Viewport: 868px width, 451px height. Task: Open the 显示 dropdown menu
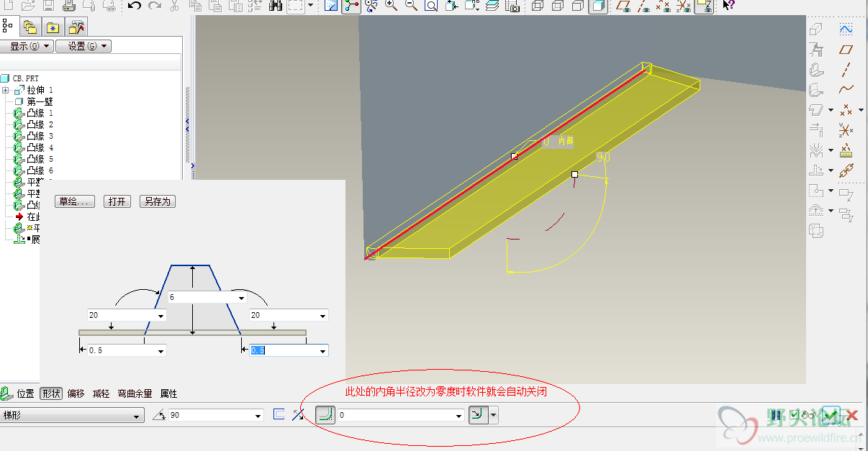(x=27, y=46)
